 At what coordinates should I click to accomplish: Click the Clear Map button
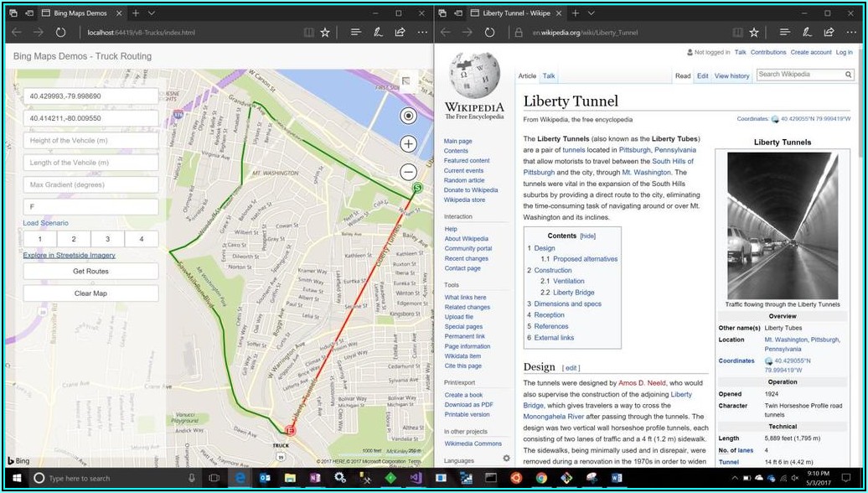90,293
